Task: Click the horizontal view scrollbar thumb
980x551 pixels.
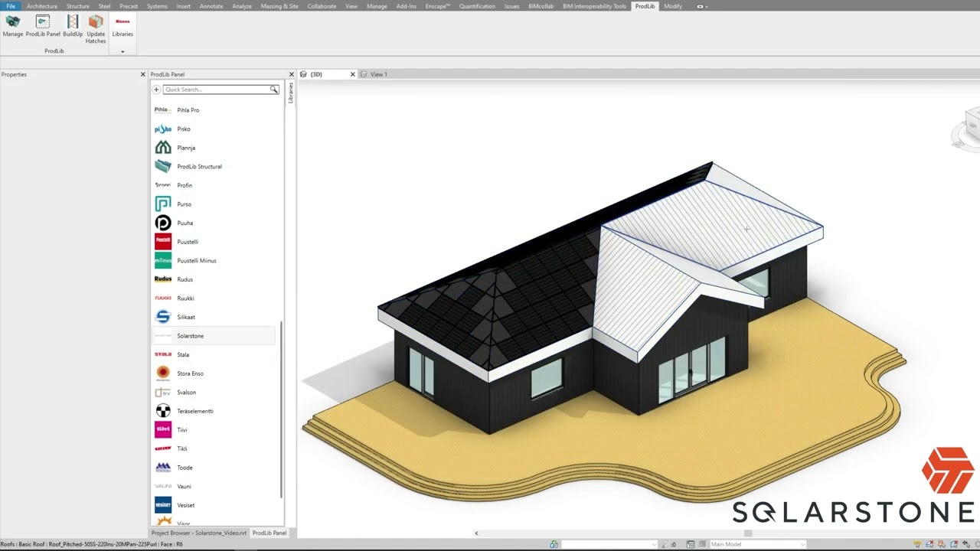Action: (x=747, y=533)
